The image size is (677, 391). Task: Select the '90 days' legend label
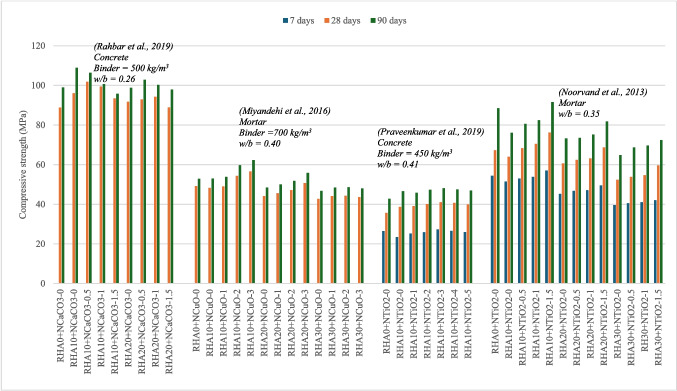392,21
